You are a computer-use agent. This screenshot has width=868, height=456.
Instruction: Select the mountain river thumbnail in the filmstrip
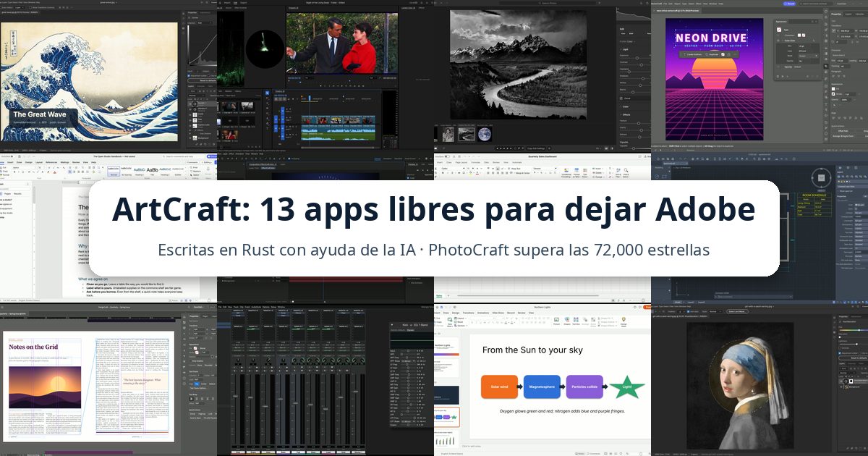[x=467, y=135]
